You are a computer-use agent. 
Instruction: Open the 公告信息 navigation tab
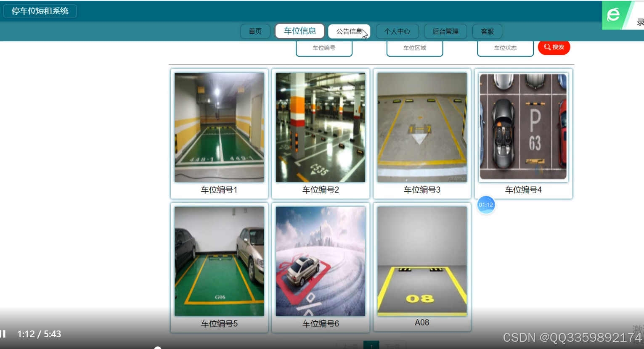click(349, 31)
